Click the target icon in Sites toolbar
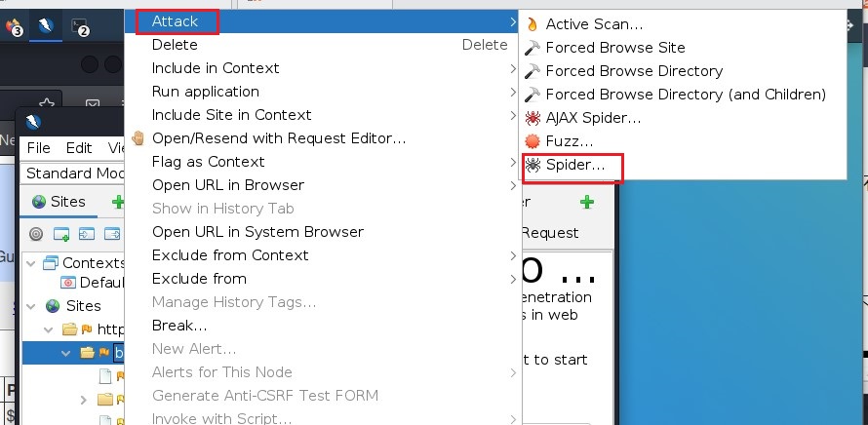868x425 pixels. click(x=36, y=234)
